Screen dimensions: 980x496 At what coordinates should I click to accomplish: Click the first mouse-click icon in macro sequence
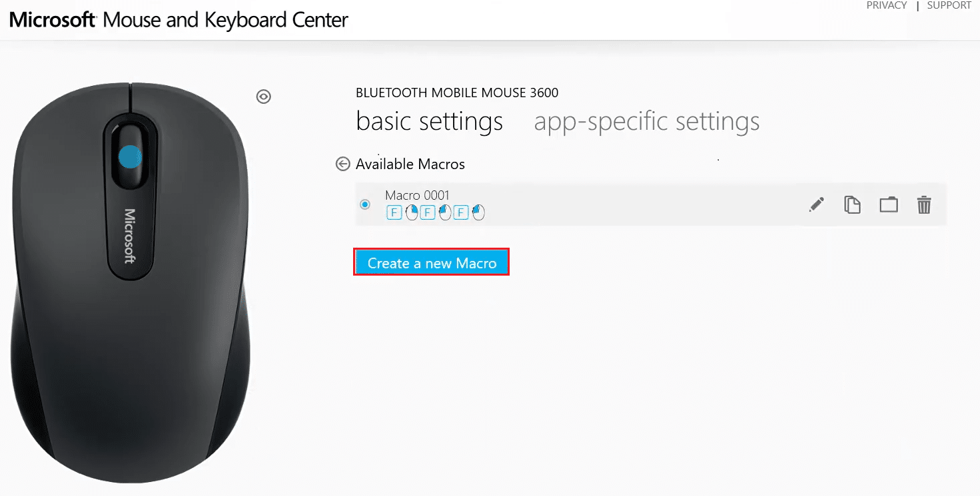(411, 212)
